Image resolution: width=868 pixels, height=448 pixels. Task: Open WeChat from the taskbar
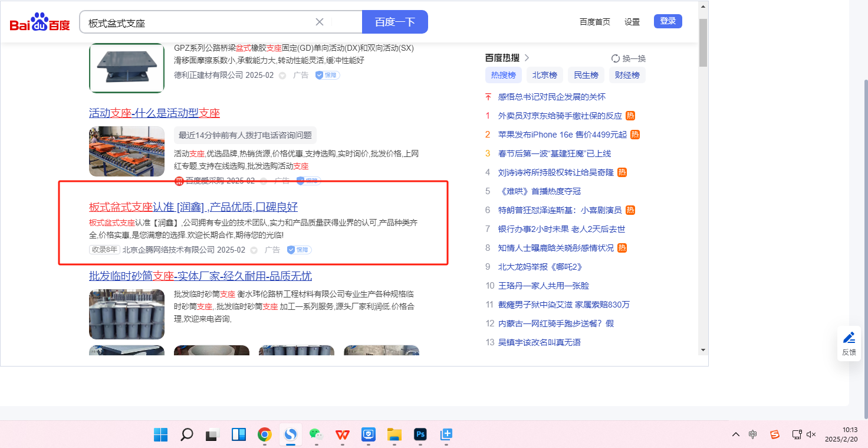(x=316, y=435)
